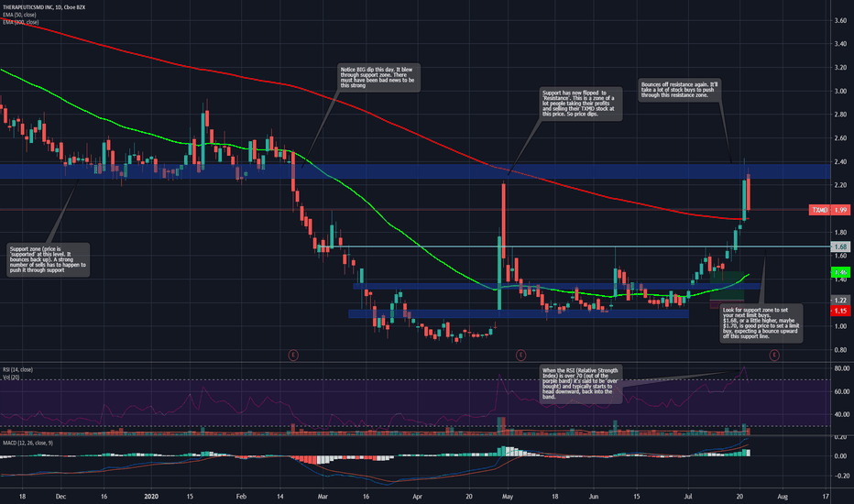Select the 'Look for support zone' limit buys note
This screenshot has width=854, height=504.
(761, 323)
